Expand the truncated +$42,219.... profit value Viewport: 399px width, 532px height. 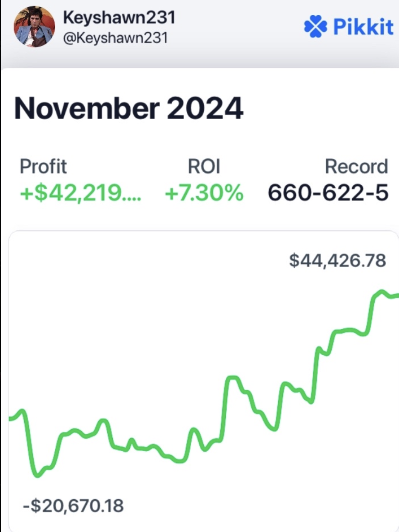pos(80,193)
